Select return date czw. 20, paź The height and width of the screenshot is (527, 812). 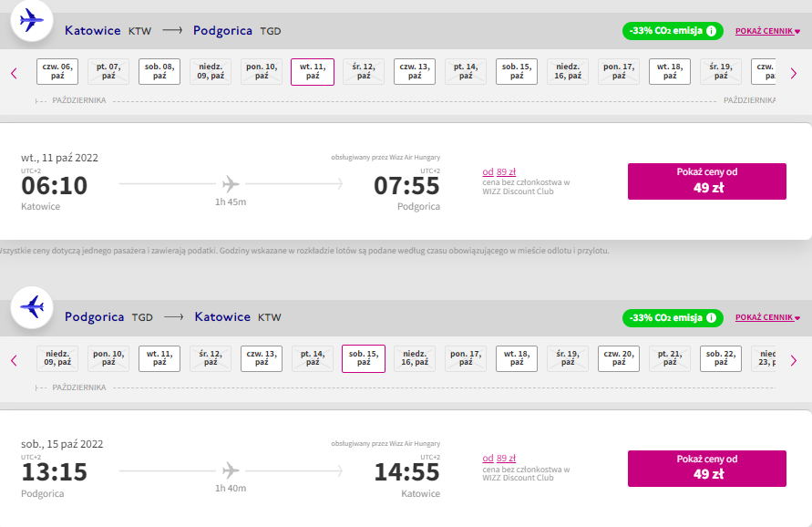pos(618,358)
